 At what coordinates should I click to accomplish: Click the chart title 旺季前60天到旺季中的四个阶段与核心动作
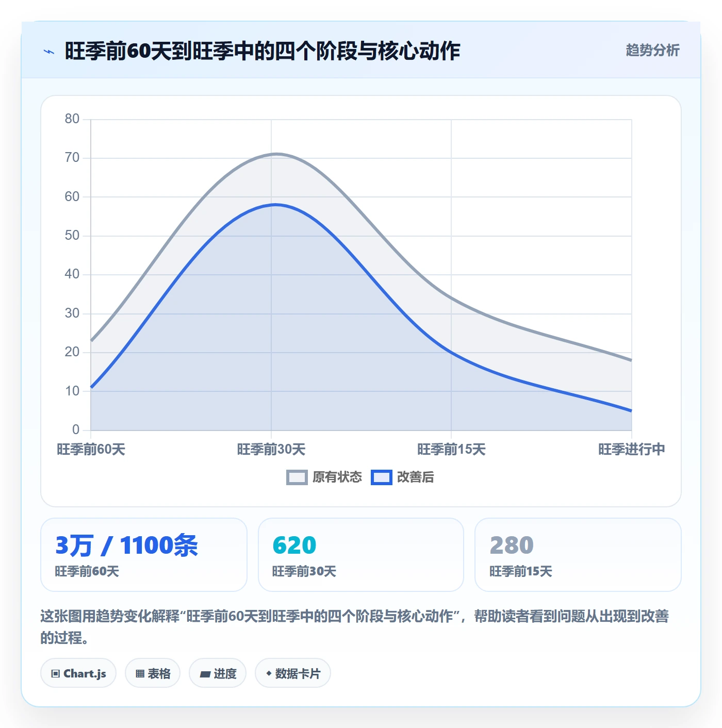coord(262,51)
